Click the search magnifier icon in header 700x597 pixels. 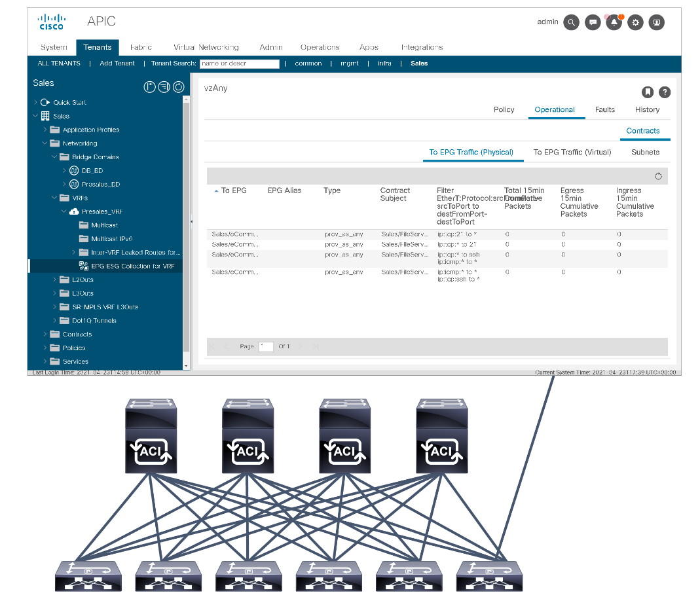click(571, 22)
